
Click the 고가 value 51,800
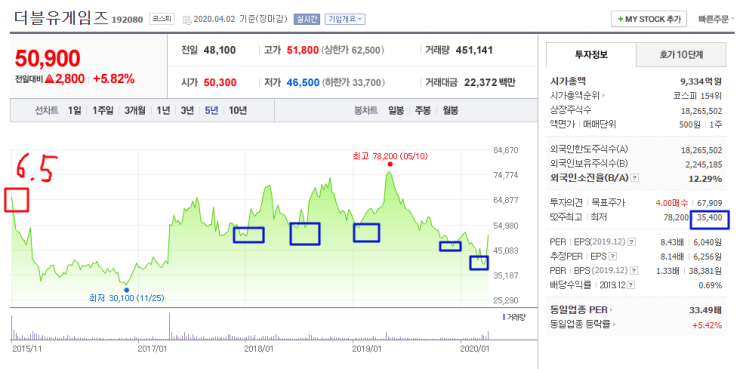point(302,50)
